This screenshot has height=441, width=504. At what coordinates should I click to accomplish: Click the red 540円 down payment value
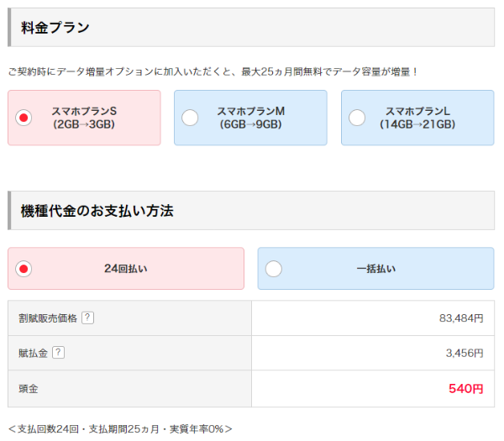[466, 389]
